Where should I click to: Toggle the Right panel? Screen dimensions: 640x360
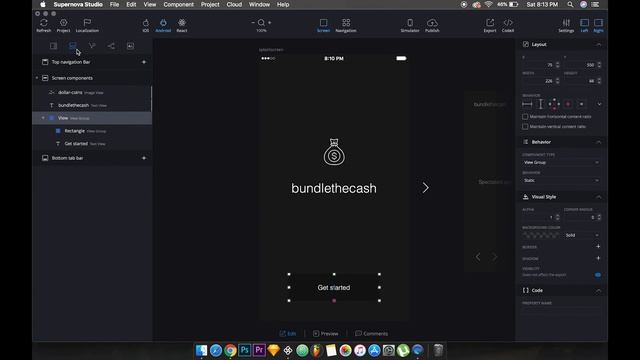tap(598, 25)
